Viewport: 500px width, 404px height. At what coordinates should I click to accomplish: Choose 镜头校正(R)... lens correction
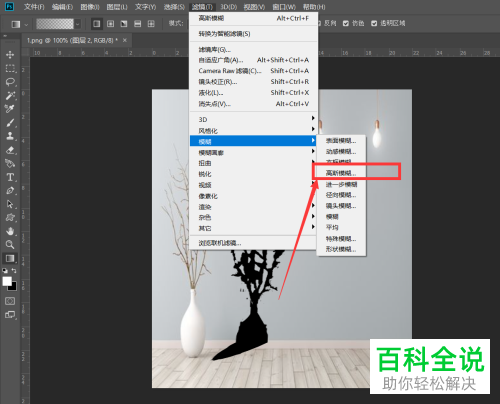pos(252,82)
